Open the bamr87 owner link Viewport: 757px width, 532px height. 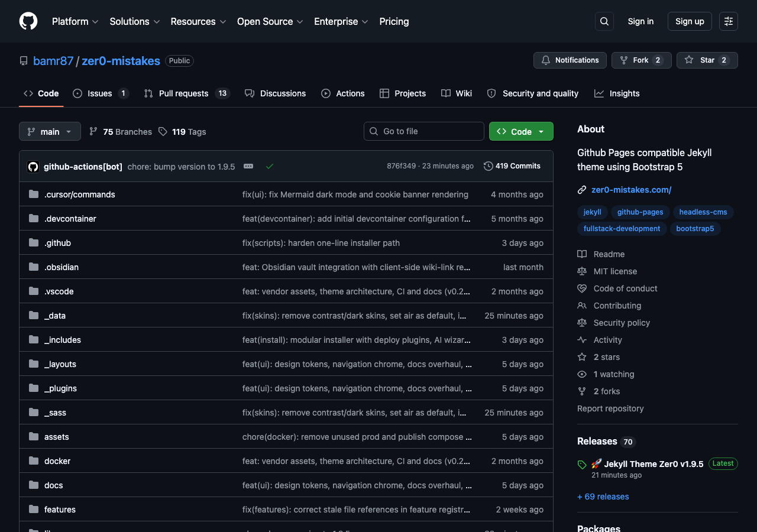pyautogui.click(x=53, y=61)
